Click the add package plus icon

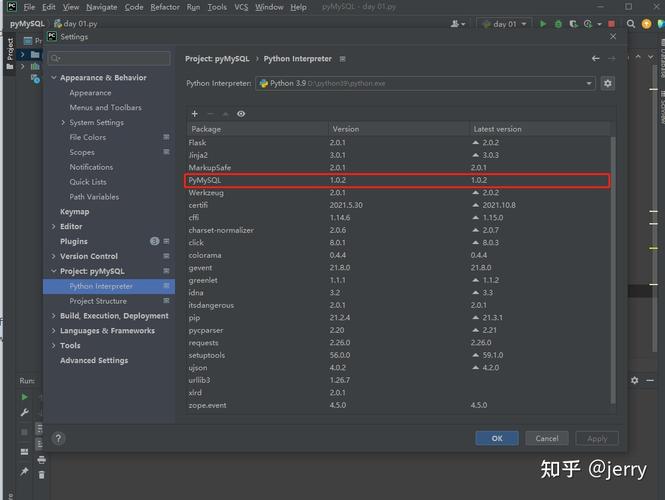[195, 114]
